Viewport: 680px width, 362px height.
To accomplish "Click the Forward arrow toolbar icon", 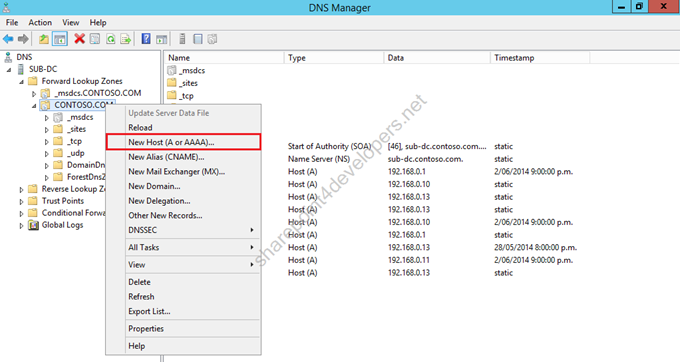I will pyautogui.click(x=23, y=39).
